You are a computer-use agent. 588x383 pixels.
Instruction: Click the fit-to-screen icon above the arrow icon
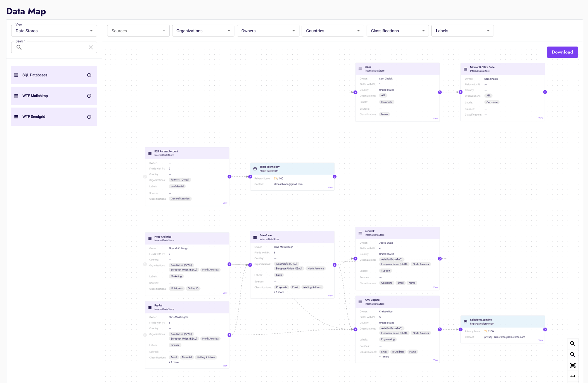(x=572, y=365)
